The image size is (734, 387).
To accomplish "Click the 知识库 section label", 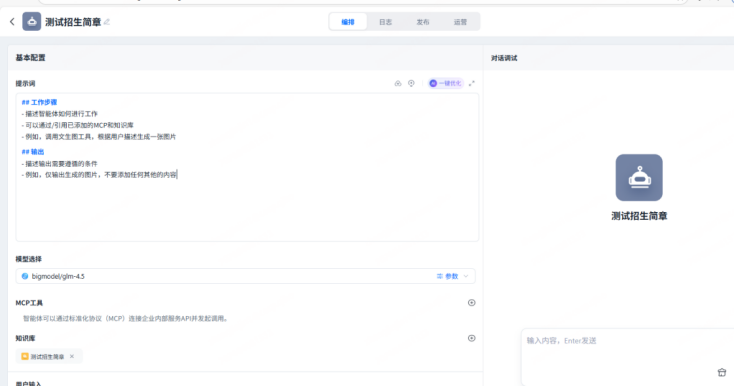I will [25, 338].
